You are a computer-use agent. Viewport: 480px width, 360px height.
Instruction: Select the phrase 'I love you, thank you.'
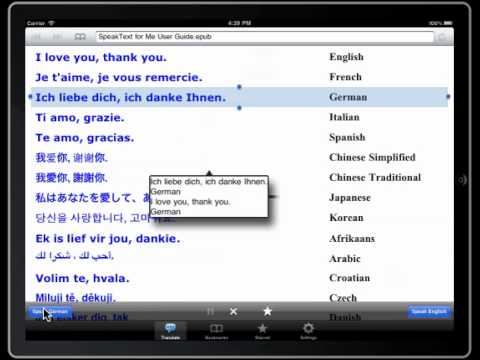pyautogui.click(x=101, y=57)
